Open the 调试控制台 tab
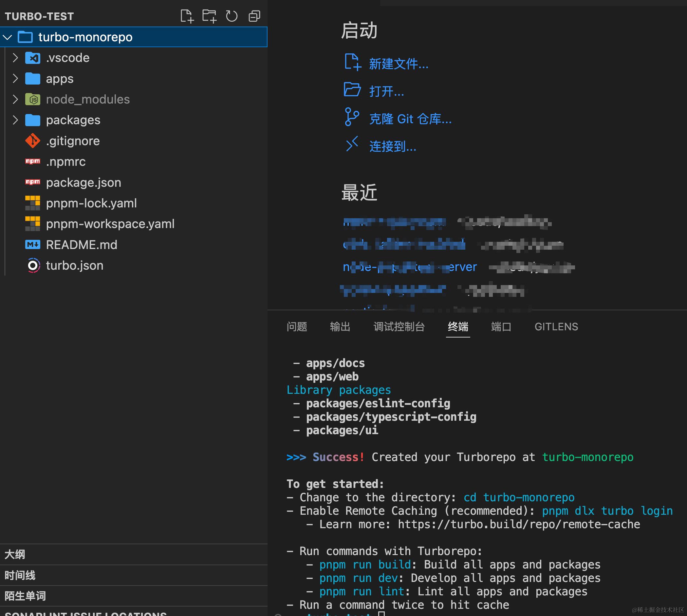Image resolution: width=687 pixels, height=616 pixels. tap(399, 327)
